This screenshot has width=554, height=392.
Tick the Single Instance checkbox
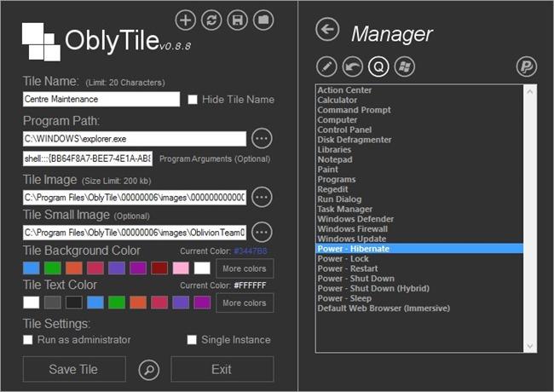point(192,340)
